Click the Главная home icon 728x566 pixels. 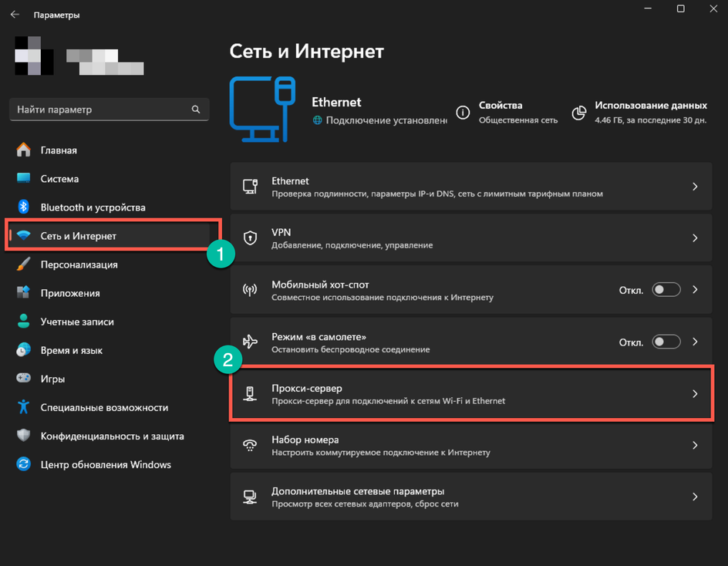point(24,150)
